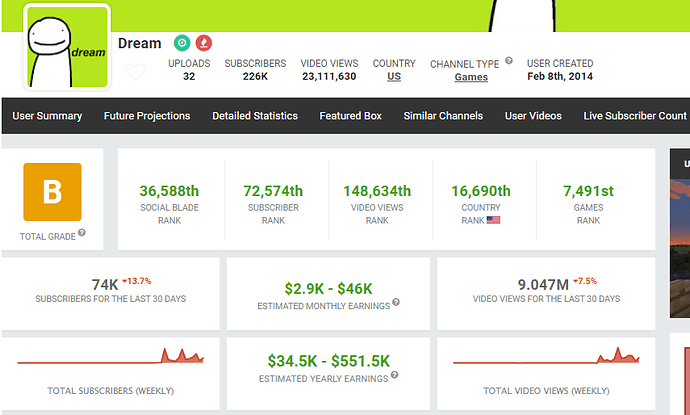690x415 pixels.
Task: Click the Dream channel name
Action: click(x=139, y=43)
